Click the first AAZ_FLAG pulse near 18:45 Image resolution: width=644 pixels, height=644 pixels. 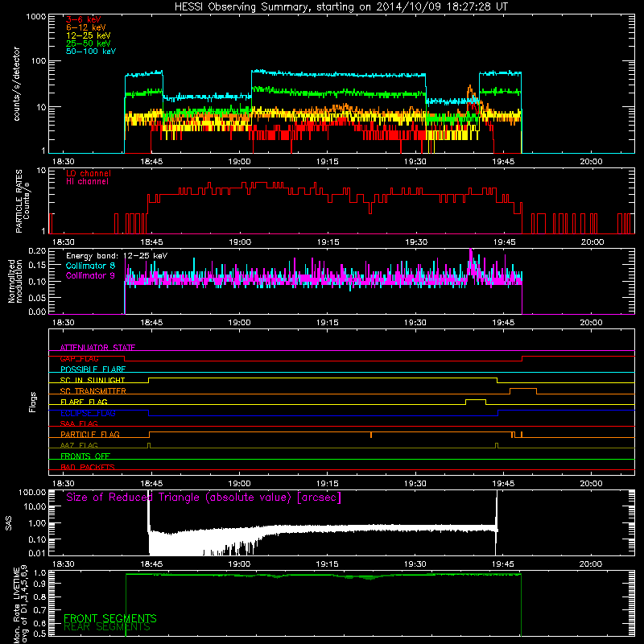(x=149, y=445)
